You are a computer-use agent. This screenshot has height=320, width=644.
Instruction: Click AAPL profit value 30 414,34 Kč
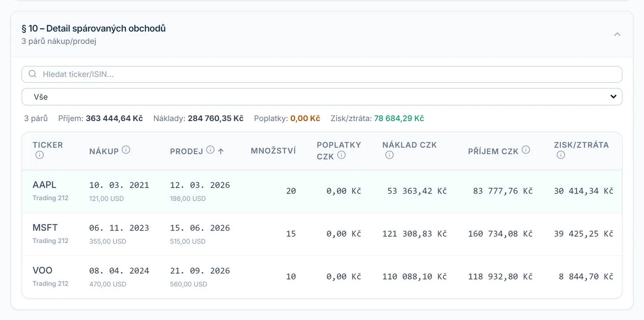pos(584,191)
